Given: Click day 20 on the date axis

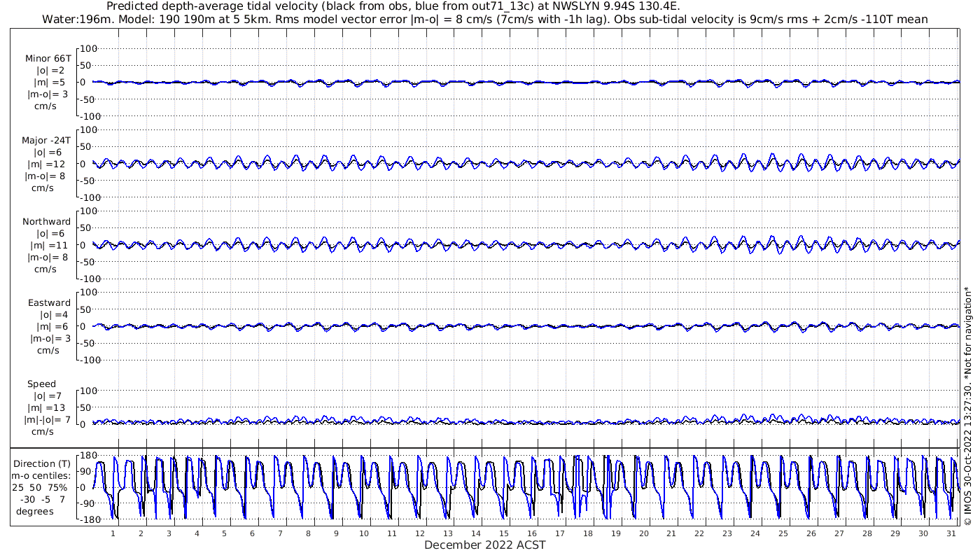Looking at the screenshot, I should 643,533.
